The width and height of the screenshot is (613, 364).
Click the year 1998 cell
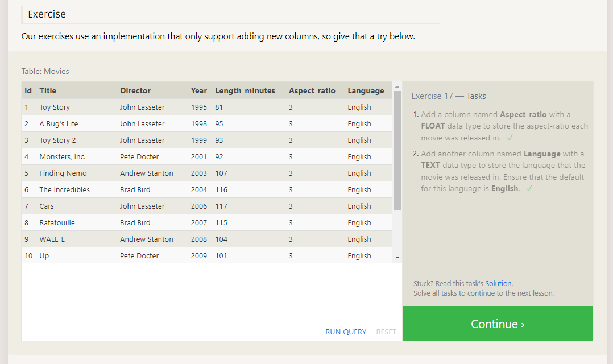click(199, 123)
